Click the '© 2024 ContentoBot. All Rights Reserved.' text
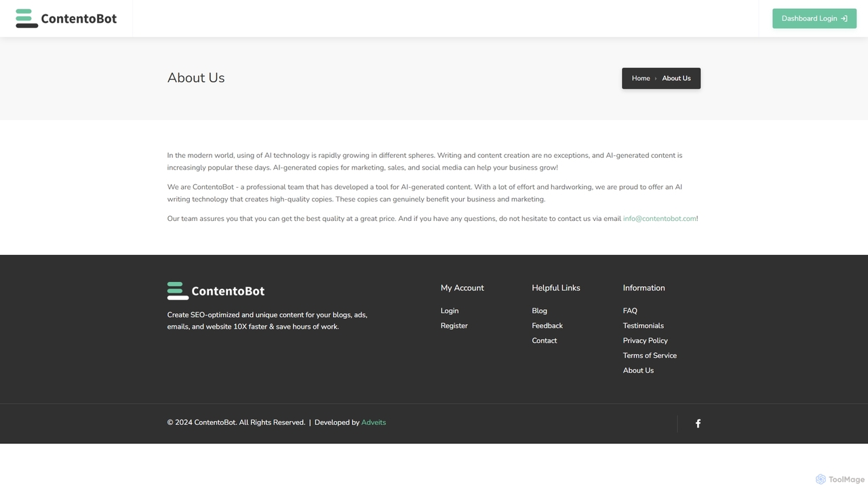Image resolution: width=868 pixels, height=488 pixels. coord(236,423)
